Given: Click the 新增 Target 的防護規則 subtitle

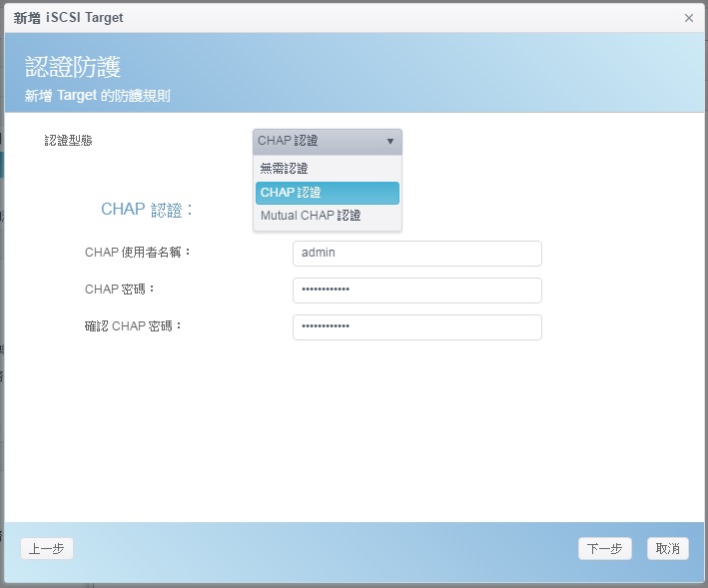Looking at the screenshot, I should (98, 96).
